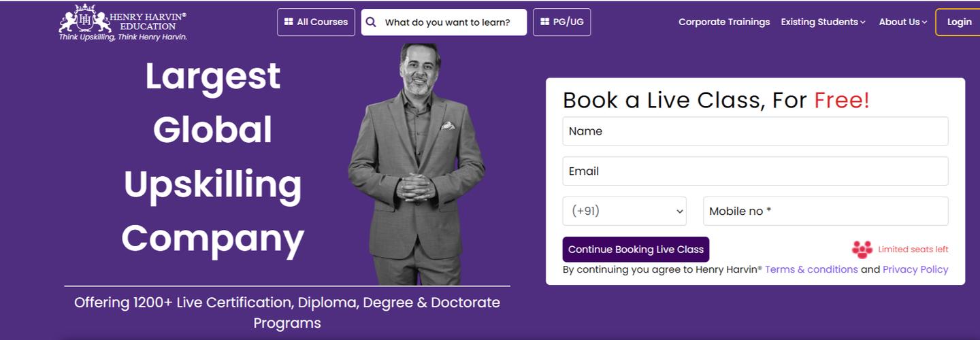Open the Terms & conditions link
The image size is (980, 340).
click(811, 269)
